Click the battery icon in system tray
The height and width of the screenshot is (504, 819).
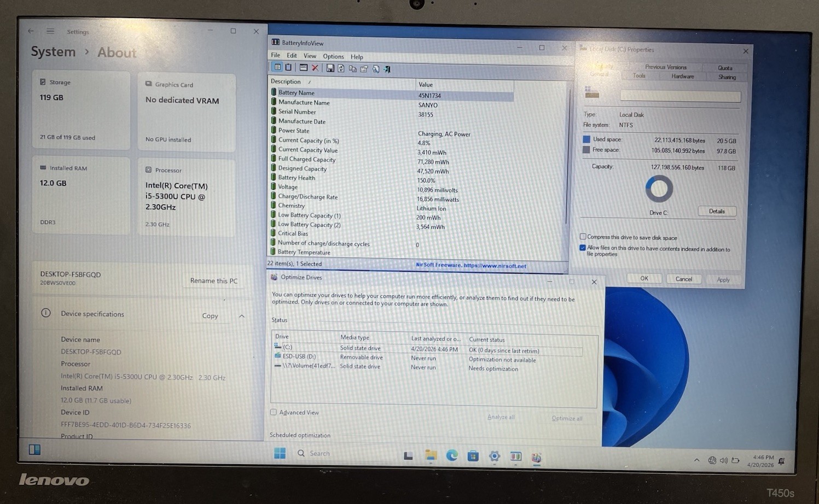coord(735,460)
